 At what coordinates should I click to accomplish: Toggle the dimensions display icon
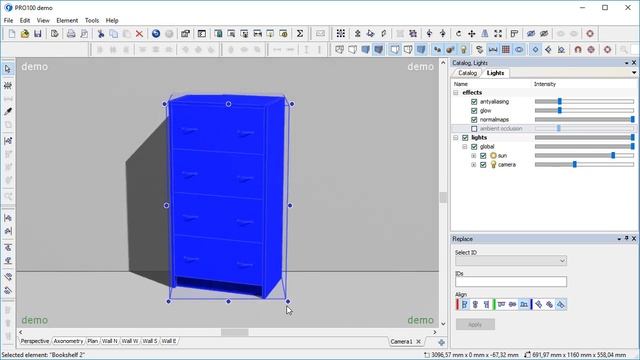pyautogui.click(x=493, y=50)
